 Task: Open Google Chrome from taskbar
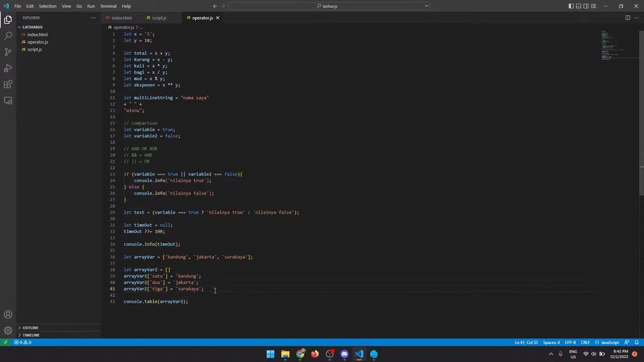coord(300,354)
